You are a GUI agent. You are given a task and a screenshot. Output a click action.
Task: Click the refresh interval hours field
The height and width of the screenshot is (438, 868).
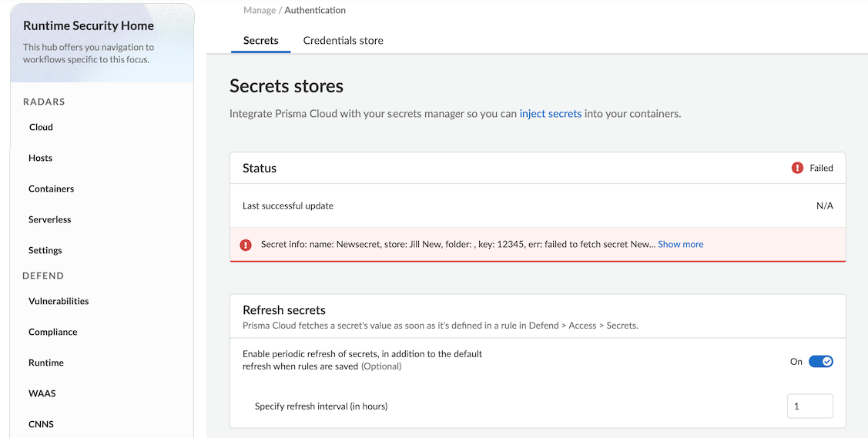click(809, 406)
